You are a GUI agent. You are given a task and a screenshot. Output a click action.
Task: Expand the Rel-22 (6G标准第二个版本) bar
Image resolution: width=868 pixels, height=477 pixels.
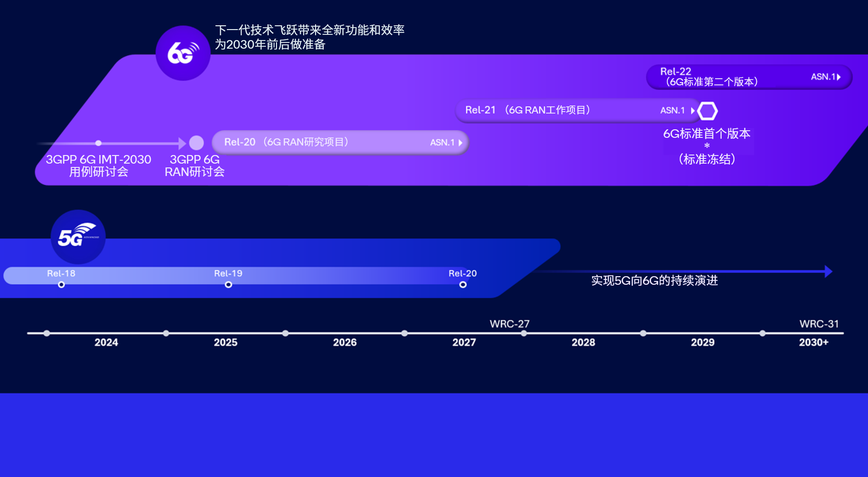[748, 77]
